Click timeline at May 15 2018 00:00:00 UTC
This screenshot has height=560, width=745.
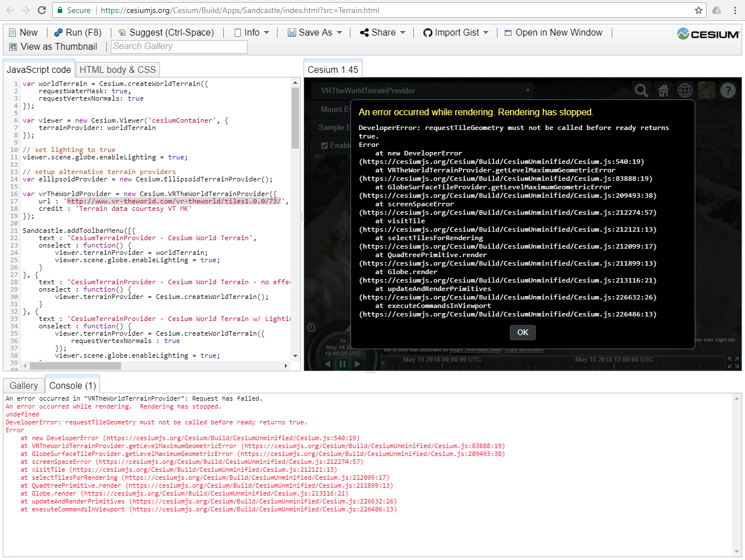(x=442, y=359)
